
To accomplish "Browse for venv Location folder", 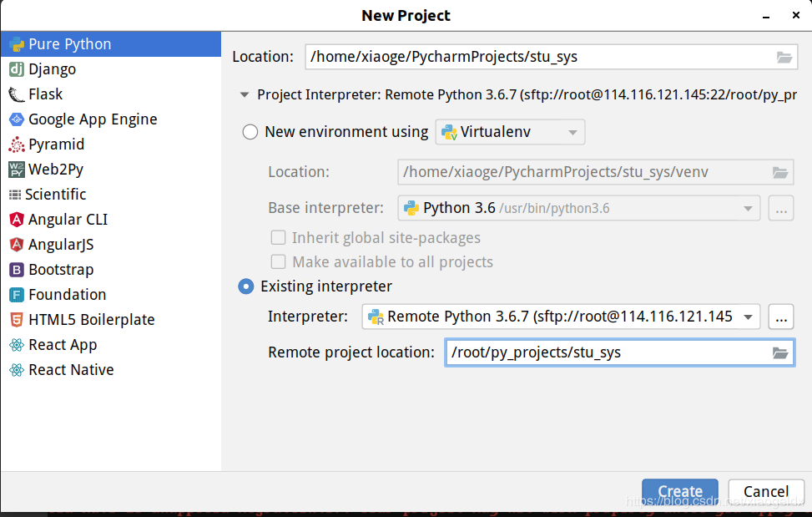I will pyautogui.click(x=780, y=172).
